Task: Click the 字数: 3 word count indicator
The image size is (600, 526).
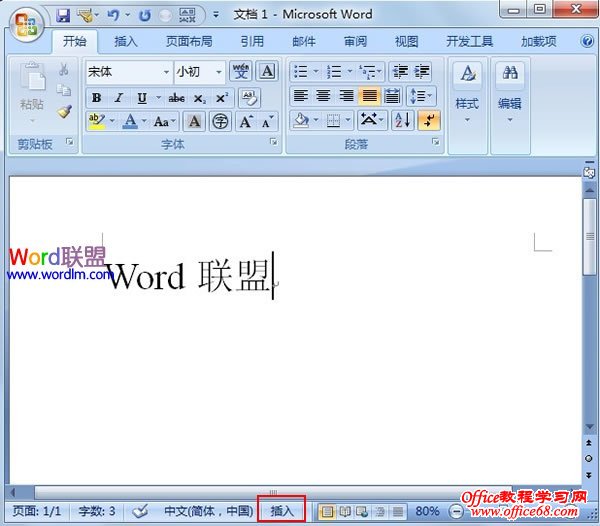Action: click(97, 511)
